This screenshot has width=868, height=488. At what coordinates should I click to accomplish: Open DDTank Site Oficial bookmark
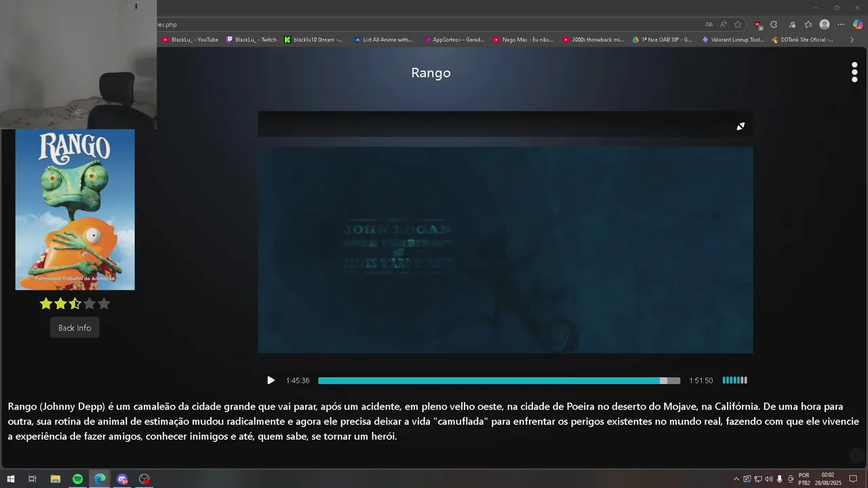(803, 40)
